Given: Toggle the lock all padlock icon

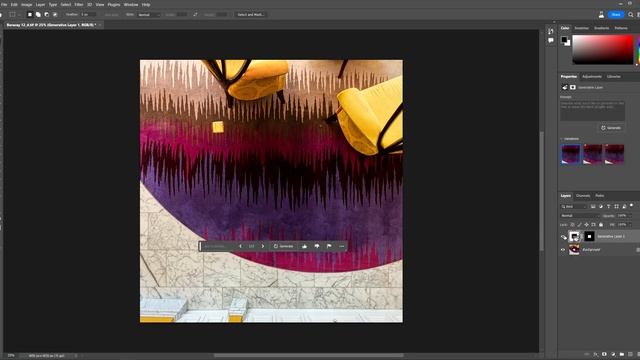Looking at the screenshot, I should (601, 224).
